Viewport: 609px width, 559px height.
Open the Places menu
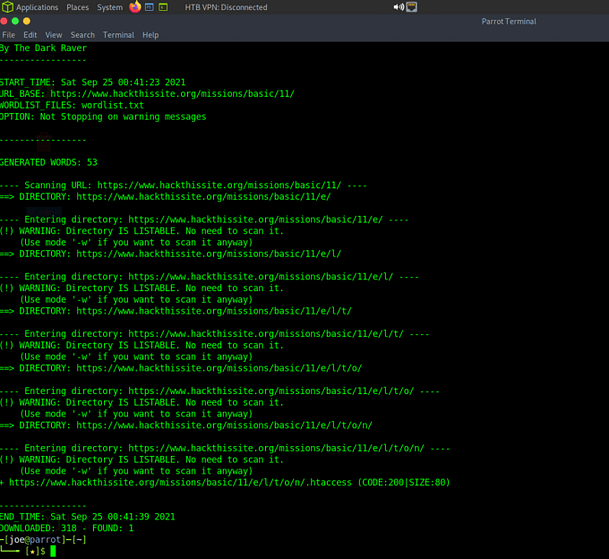point(77,7)
